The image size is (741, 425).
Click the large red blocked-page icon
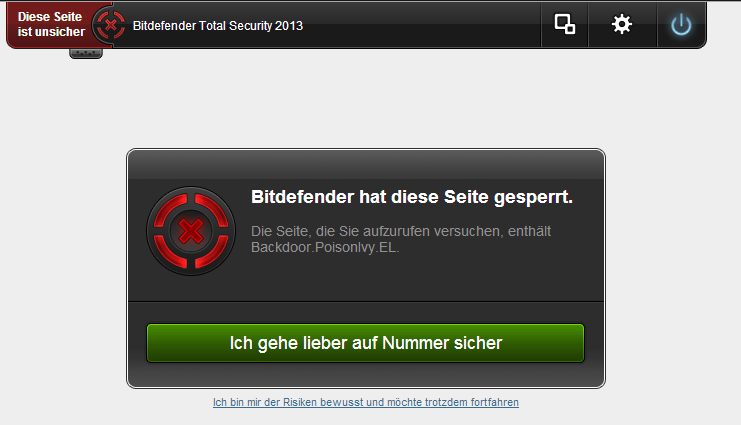[191, 231]
